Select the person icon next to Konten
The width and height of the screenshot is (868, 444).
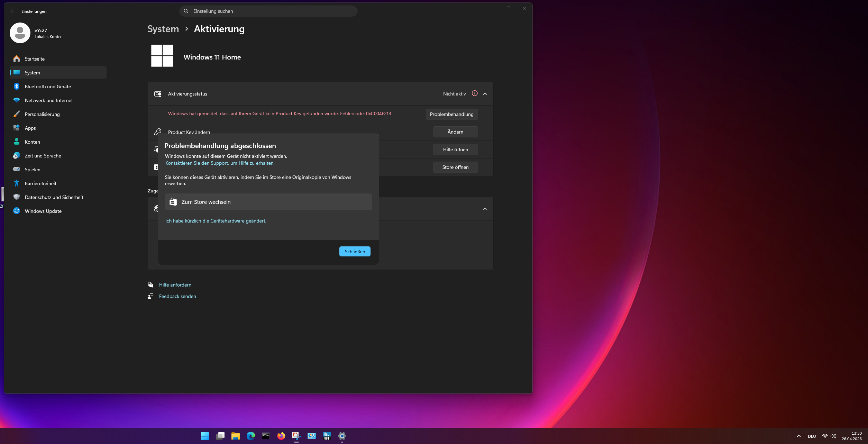coord(17,142)
